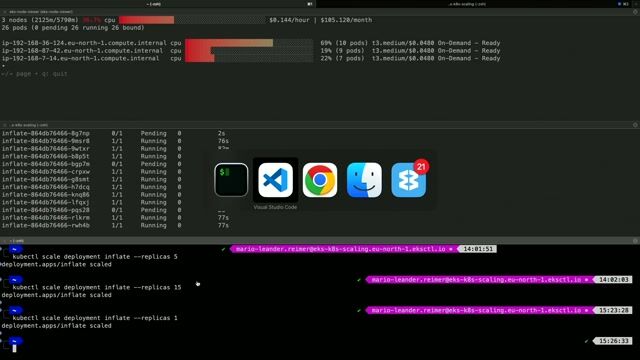Switch to the '-1 (zsh)' tab at the top

[x=153, y=4]
